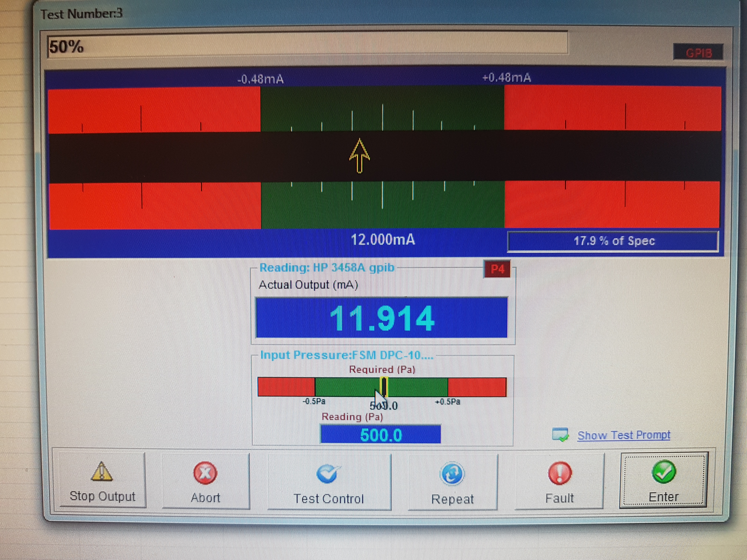Click the -0.48mA lower limit label
This screenshot has height=560, width=747.
(x=260, y=79)
